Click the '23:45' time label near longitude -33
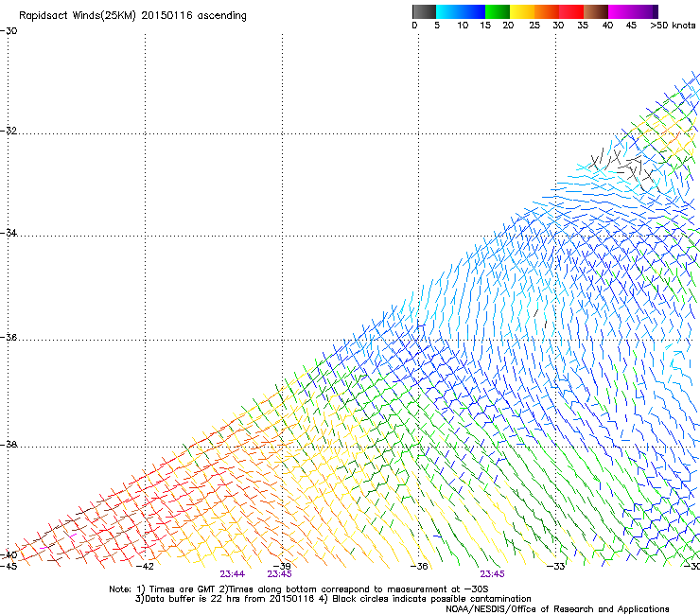 pos(493,574)
